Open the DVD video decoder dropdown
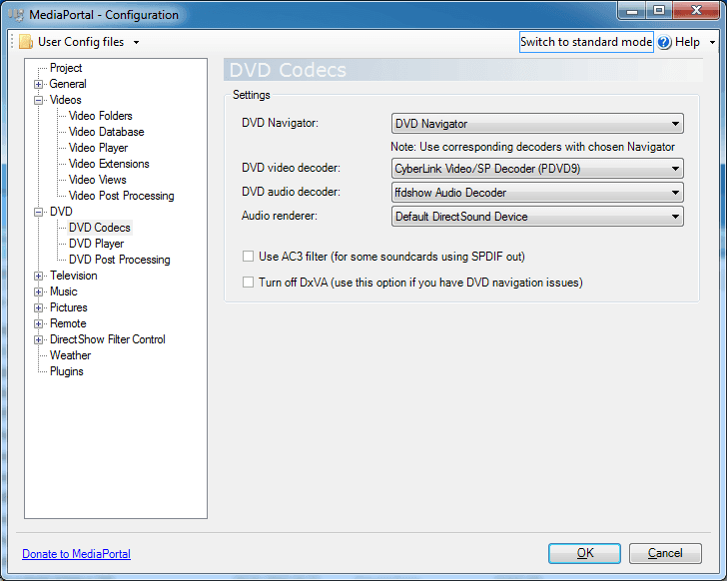The image size is (728, 581). pos(537,169)
